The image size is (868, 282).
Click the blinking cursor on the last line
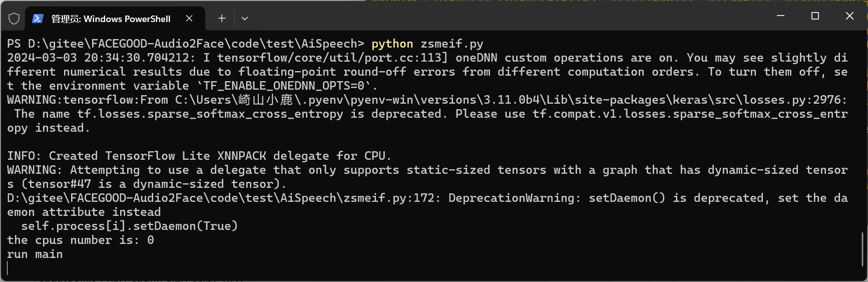[x=8, y=268]
